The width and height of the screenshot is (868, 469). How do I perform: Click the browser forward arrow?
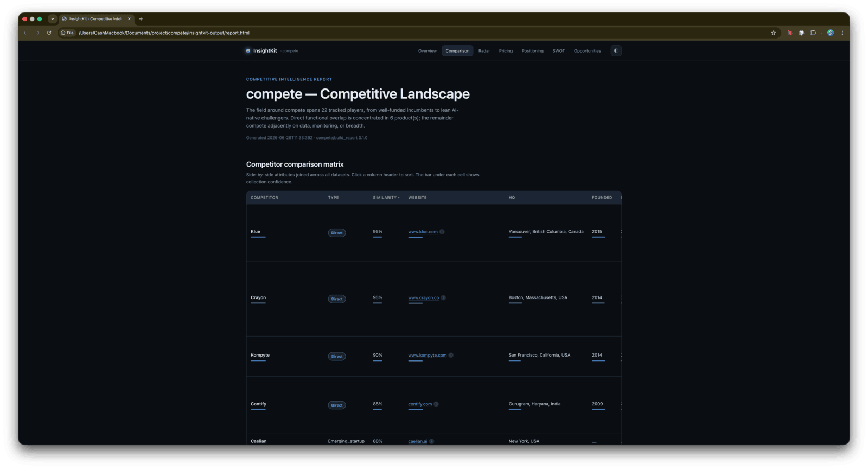[x=37, y=33]
